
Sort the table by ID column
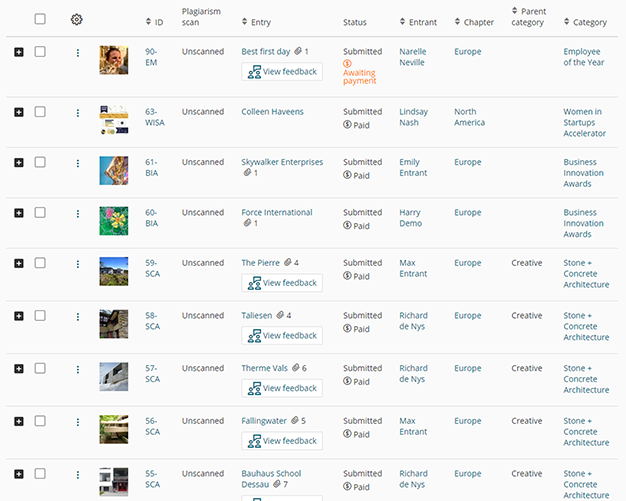click(x=157, y=22)
